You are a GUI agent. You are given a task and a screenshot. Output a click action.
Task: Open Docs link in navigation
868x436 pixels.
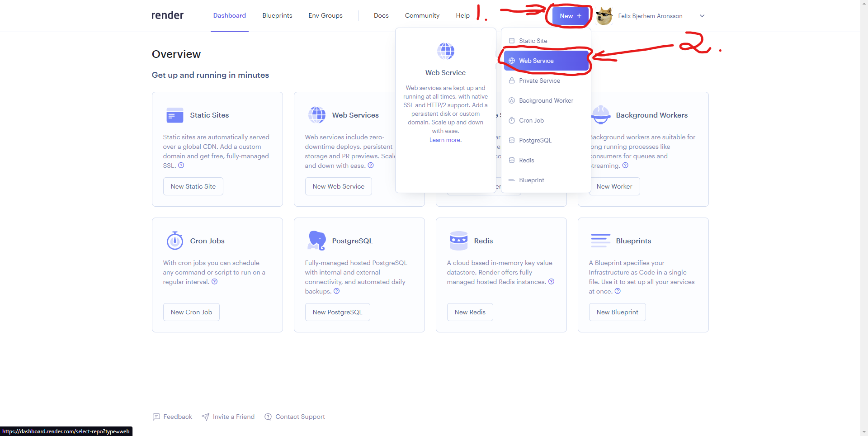pos(381,15)
